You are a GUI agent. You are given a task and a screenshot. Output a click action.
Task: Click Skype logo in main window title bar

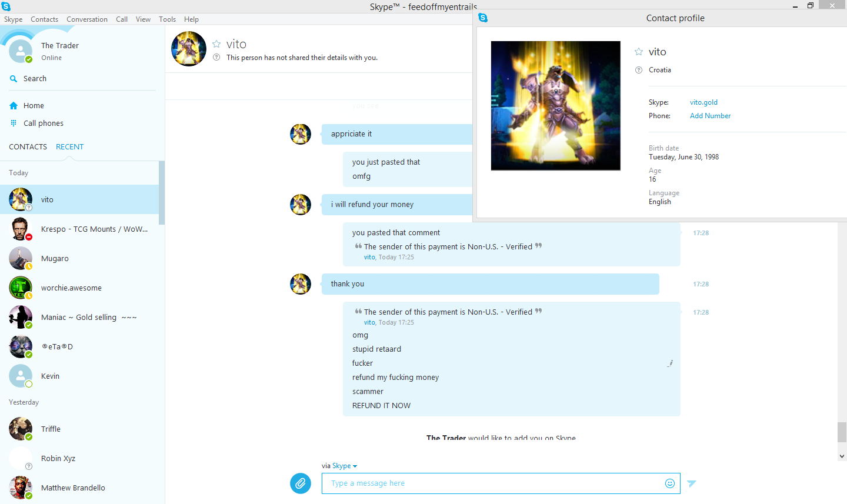pos(6,6)
